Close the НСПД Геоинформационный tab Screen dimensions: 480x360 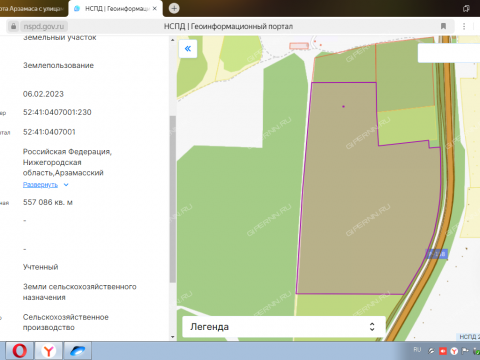click(155, 9)
